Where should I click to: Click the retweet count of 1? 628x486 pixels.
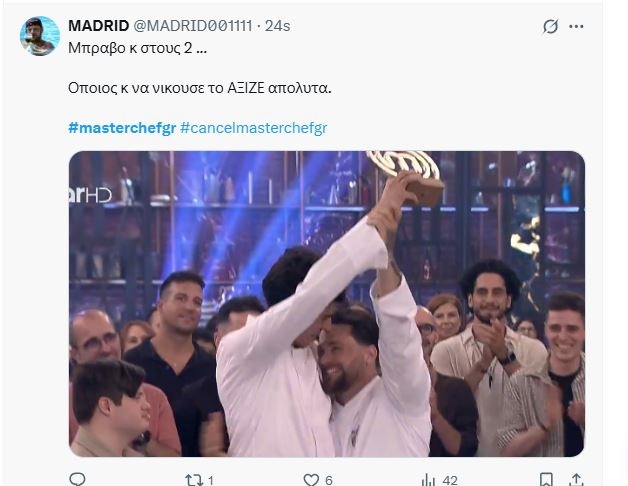tap(211, 480)
